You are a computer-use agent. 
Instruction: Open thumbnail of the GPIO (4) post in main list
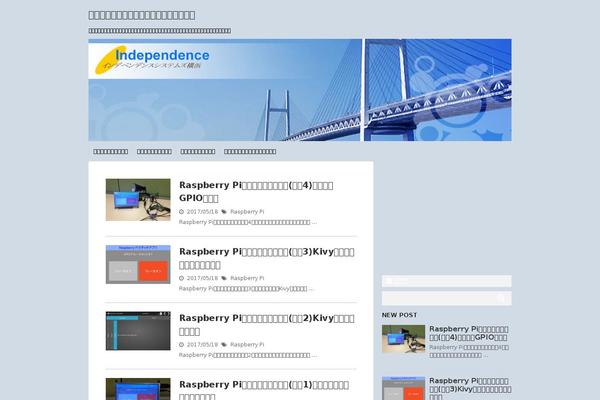[x=138, y=199]
